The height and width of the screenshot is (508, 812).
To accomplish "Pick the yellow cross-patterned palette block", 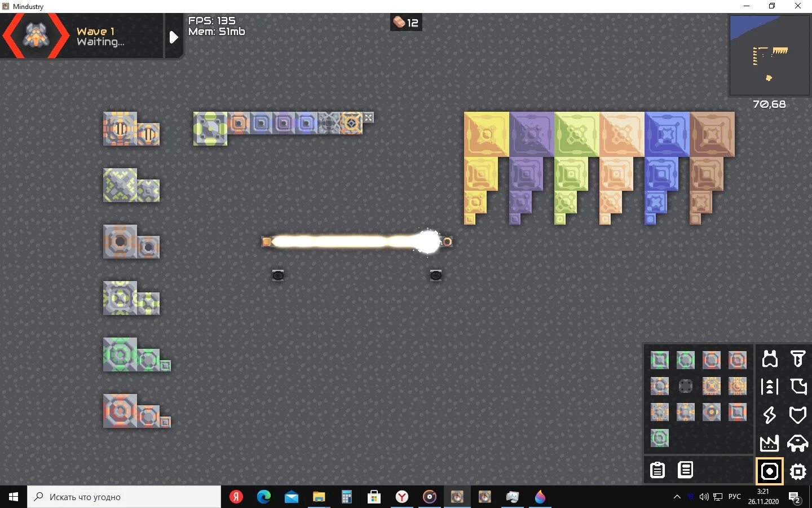I will point(711,386).
